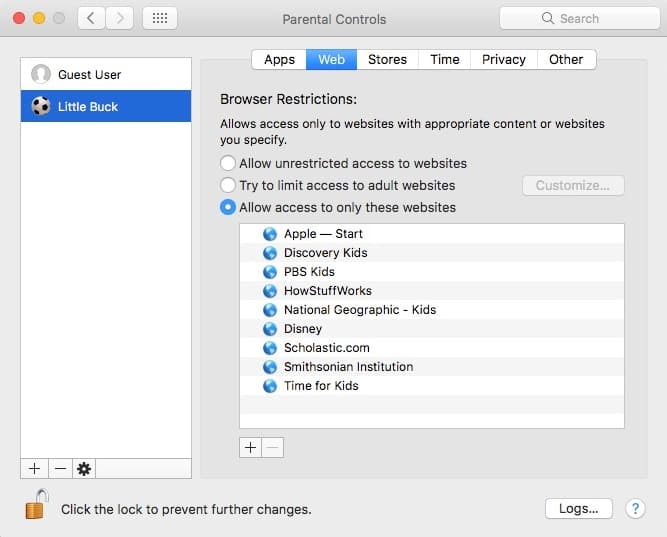Select the Apple — Start website row
This screenshot has height=537, width=667.
pyautogui.click(x=432, y=234)
